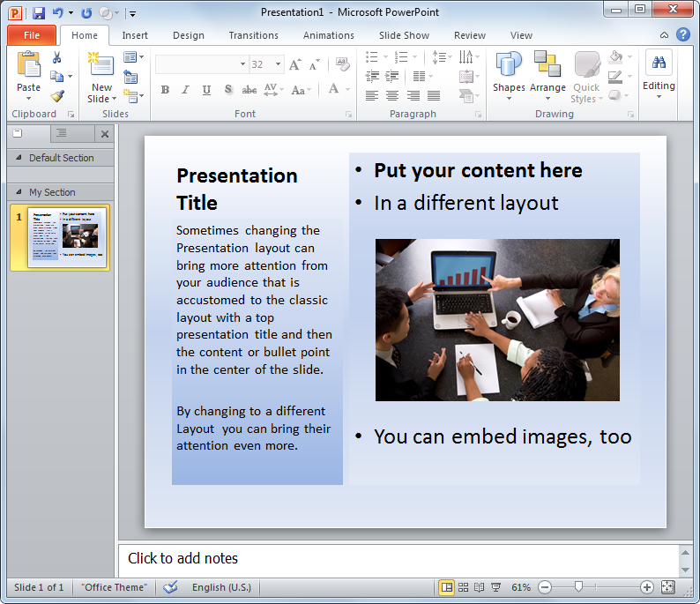Open the Transitions ribbon tab
Image resolution: width=700 pixels, height=604 pixels.
(x=253, y=35)
